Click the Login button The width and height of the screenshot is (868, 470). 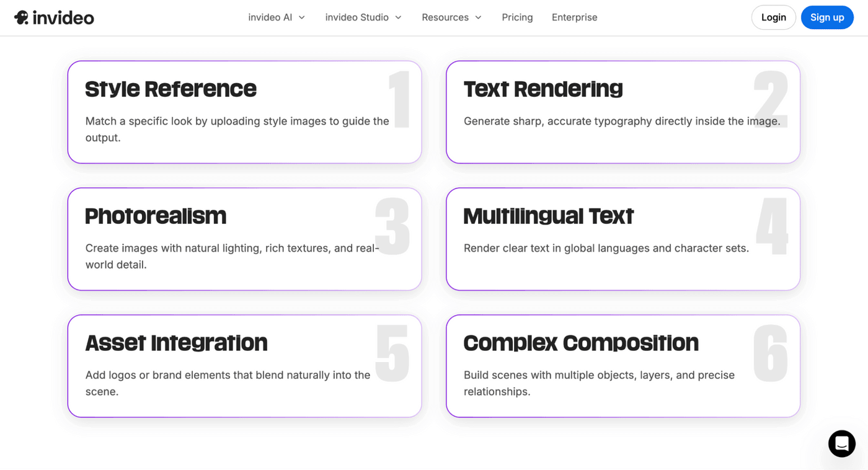click(x=773, y=17)
